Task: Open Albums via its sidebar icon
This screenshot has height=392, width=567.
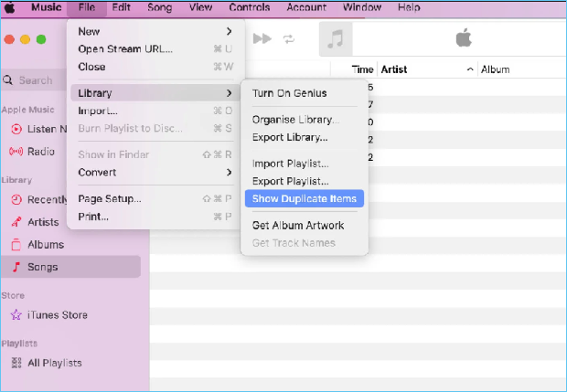Action: [16, 245]
